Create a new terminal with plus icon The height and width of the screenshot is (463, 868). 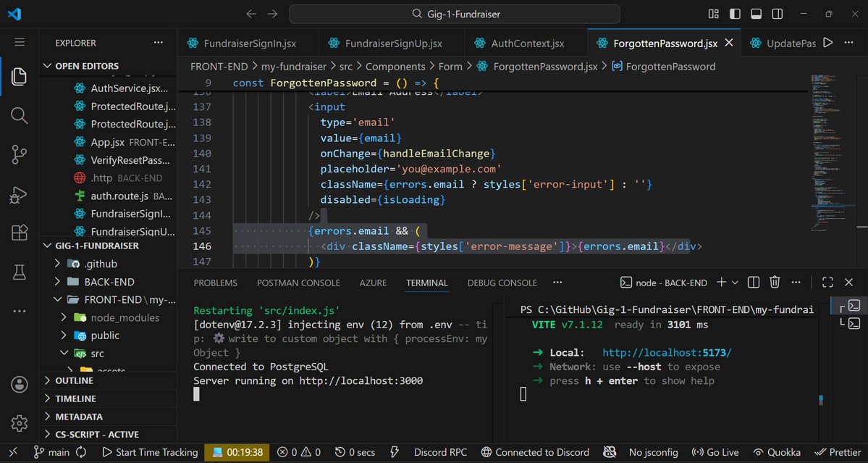(x=721, y=283)
